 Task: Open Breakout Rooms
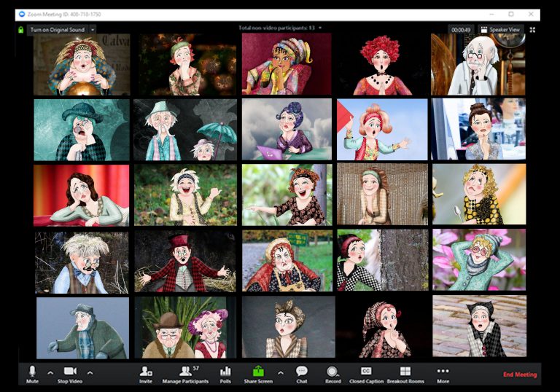click(405, 375)
